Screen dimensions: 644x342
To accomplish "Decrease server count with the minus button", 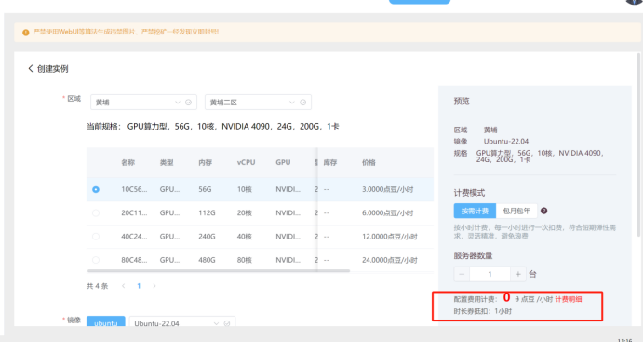I will coord(462,274).
